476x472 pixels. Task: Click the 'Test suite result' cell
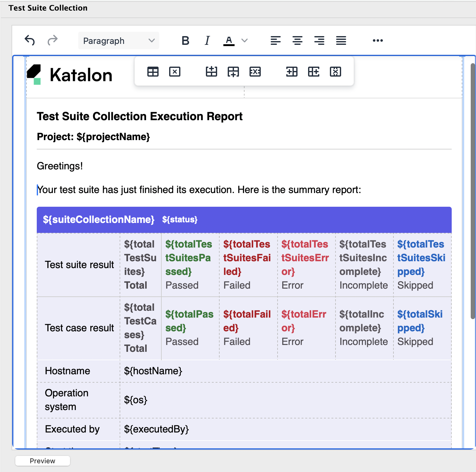(x=79, y=265)
